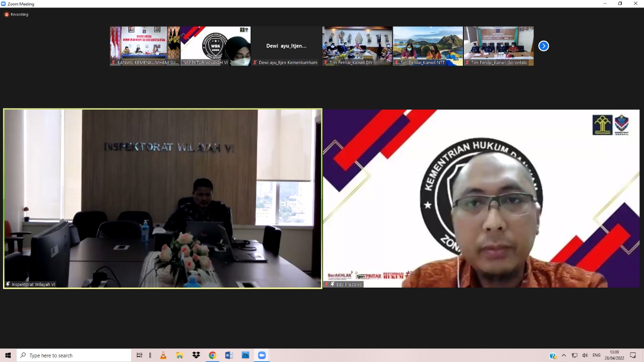The height and width of the screenshot is (362, 644).
Task: Open the Windows Start menu
Action: tap(8, 355)
